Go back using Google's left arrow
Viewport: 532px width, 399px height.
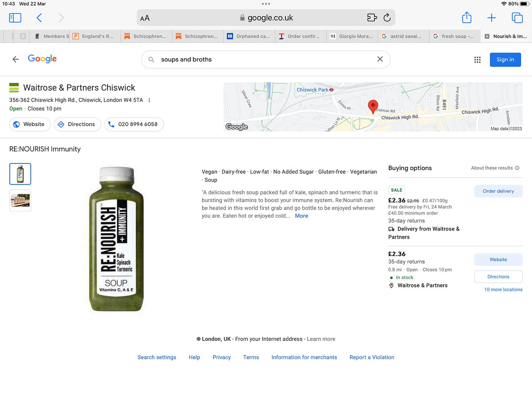[15, 59]
